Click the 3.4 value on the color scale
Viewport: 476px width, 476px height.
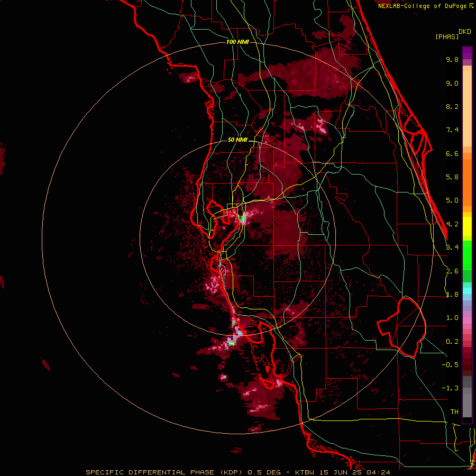pyautogui.click(x=452, y=248)
